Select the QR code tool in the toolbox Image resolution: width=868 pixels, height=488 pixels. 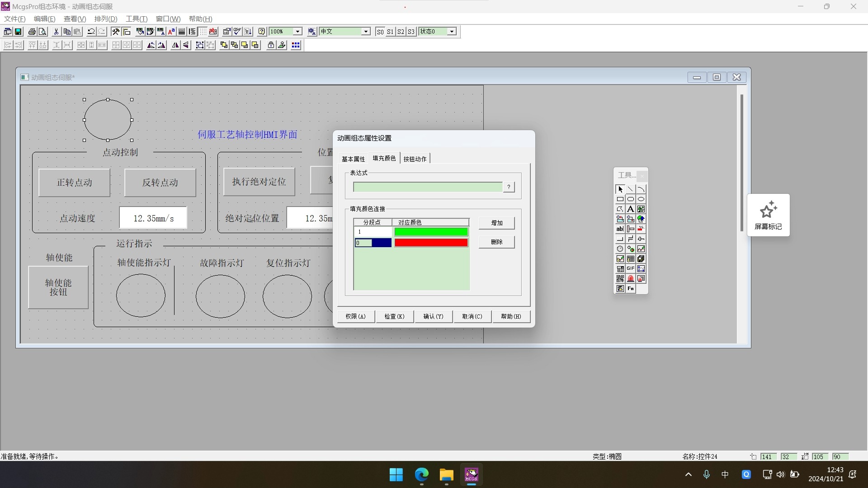[x=620, y=279]
